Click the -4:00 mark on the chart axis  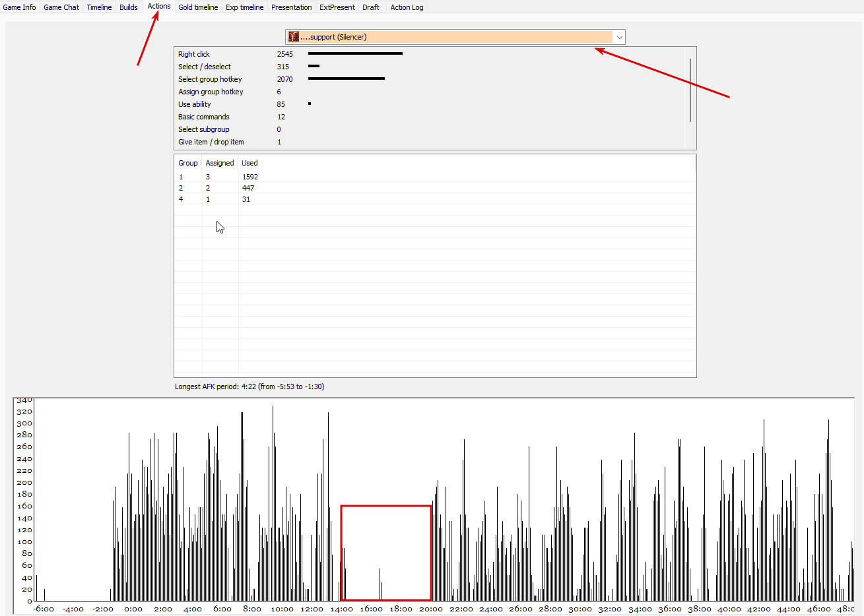click(73, 609)
